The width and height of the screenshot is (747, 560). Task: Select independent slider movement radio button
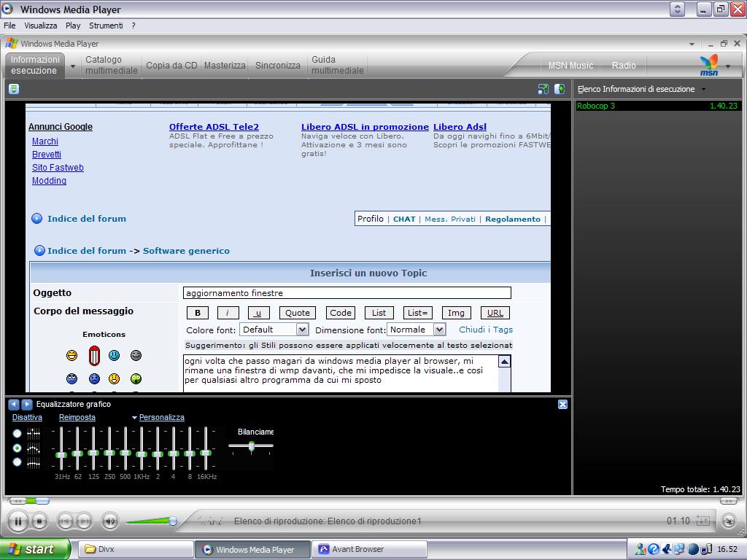18,433
